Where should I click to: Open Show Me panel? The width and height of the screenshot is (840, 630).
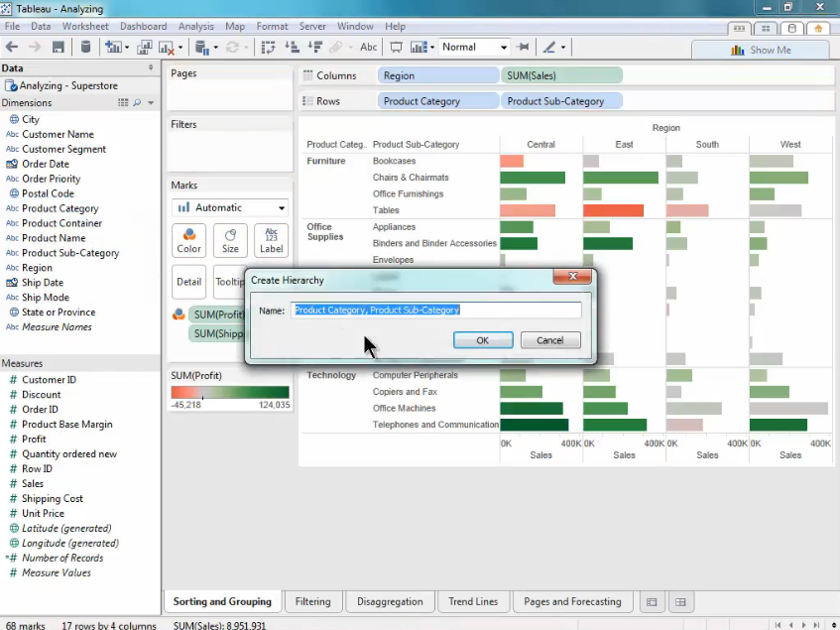tap(761, 50)
